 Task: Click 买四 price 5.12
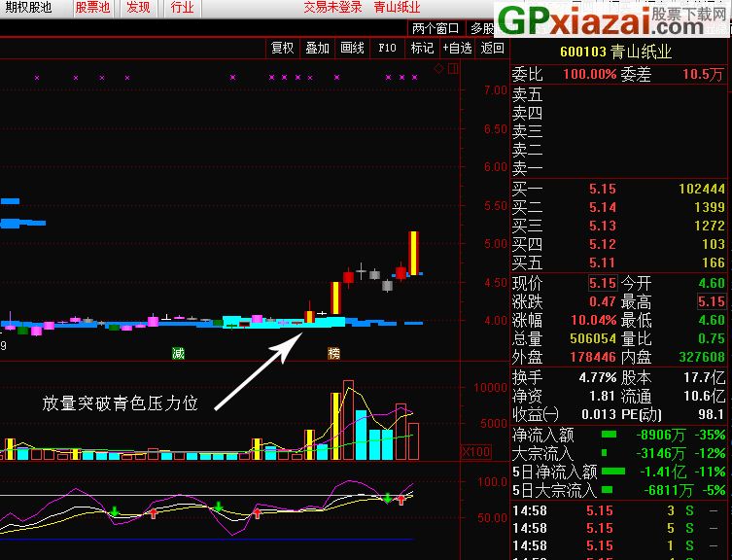pyautogui.click(x=602, y=244)
